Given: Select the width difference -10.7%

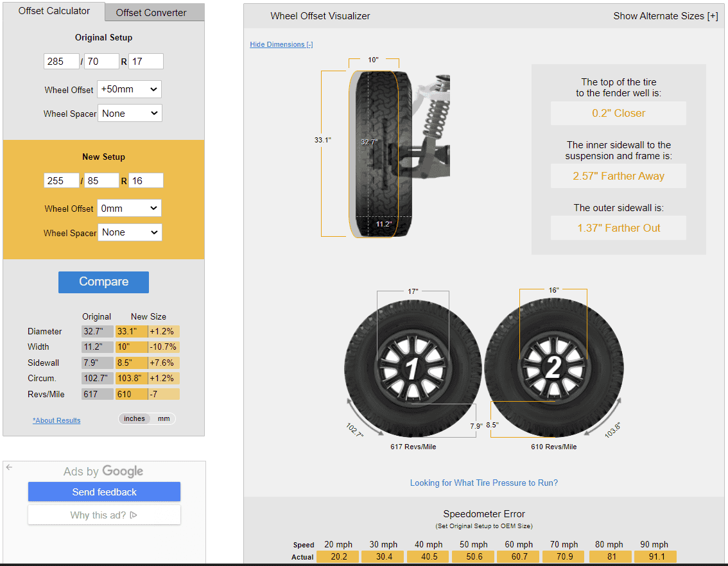Looking at the screenshot, I should click(164, 347).
